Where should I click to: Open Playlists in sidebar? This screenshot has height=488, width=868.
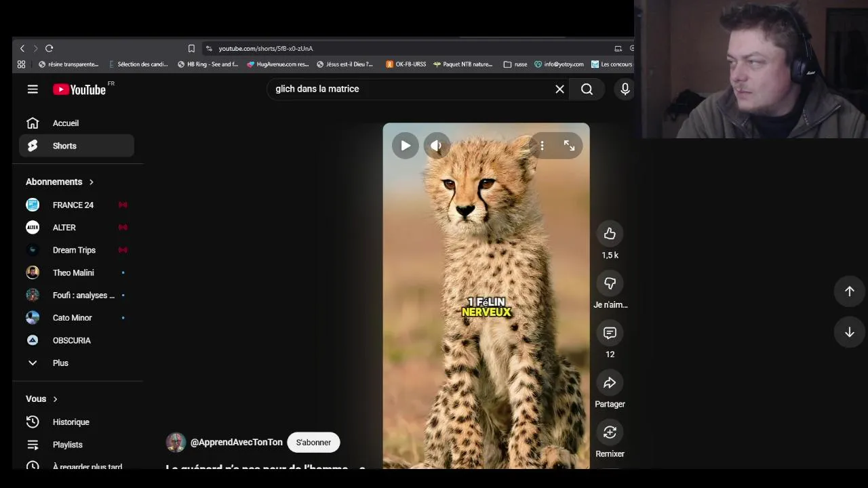77,445
